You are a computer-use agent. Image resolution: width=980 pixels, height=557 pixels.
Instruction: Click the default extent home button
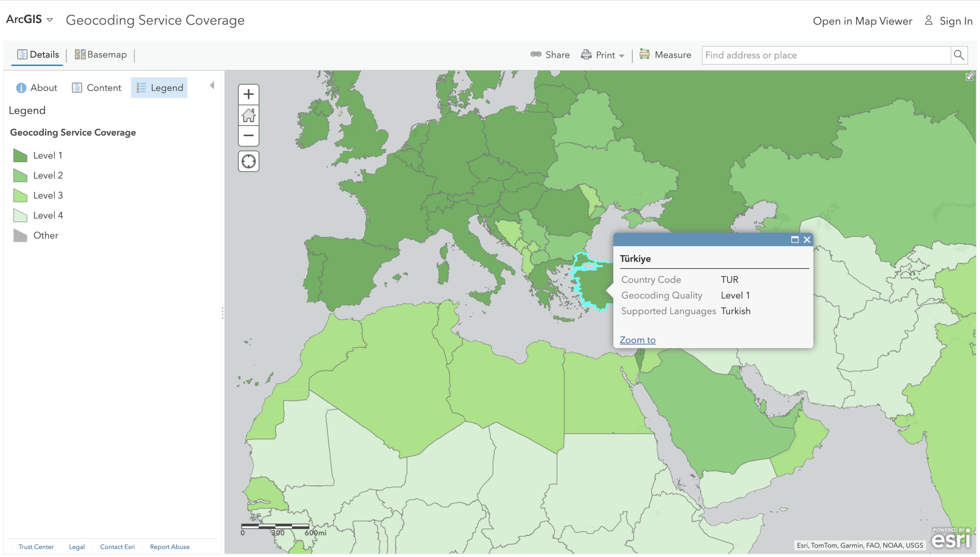coord(248,115)
